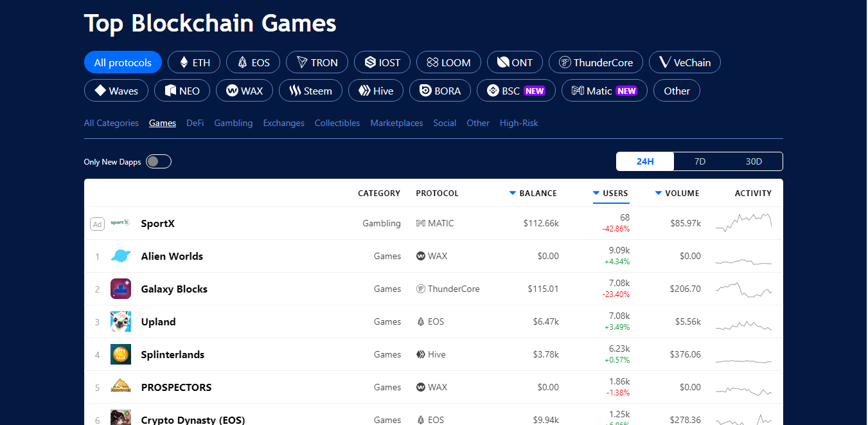Open All Categories tab

(x=111, y=123)
